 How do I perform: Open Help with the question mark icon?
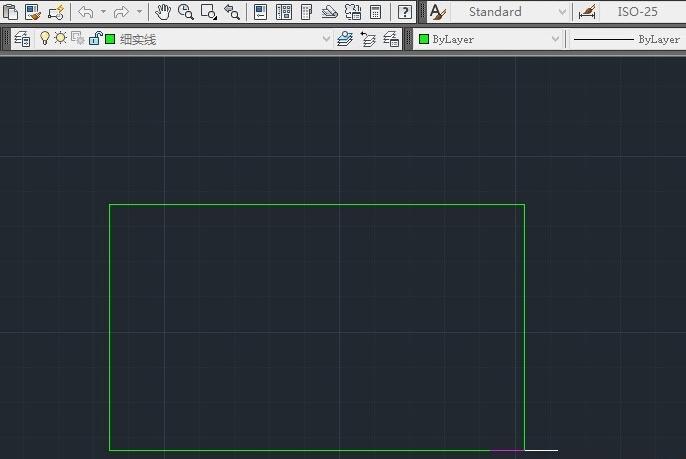[405, 12]
